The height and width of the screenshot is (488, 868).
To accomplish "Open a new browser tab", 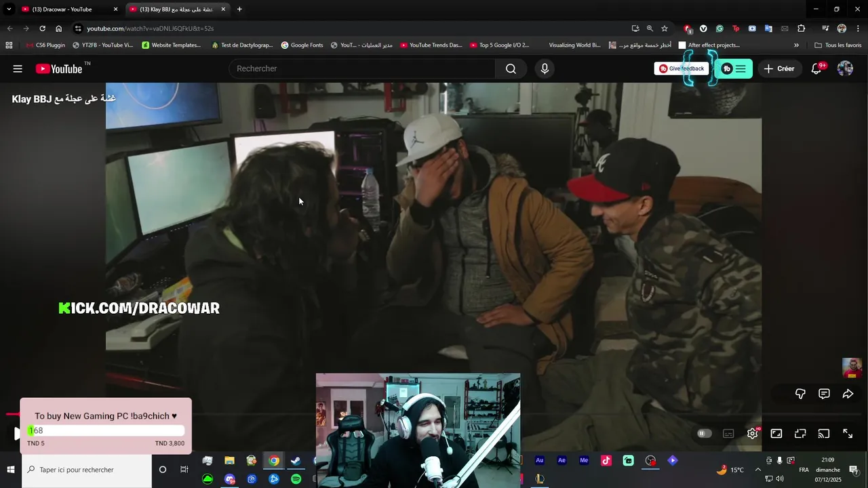I will 239,9.
